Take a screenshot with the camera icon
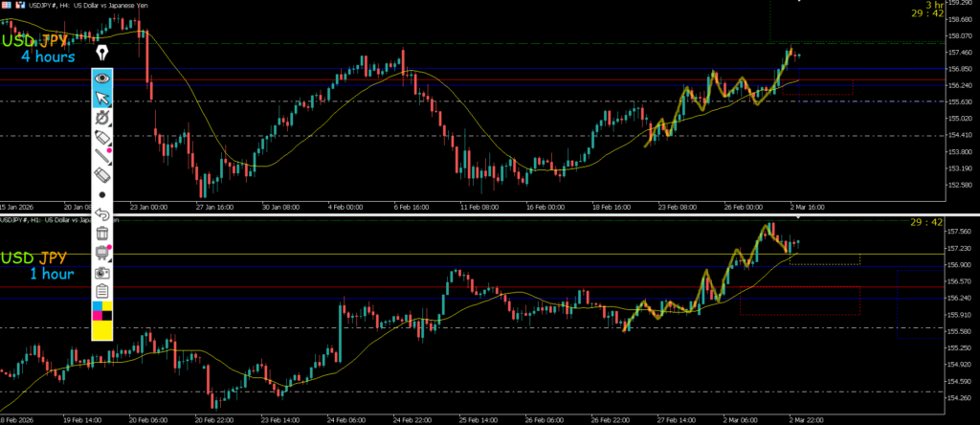 102,272
